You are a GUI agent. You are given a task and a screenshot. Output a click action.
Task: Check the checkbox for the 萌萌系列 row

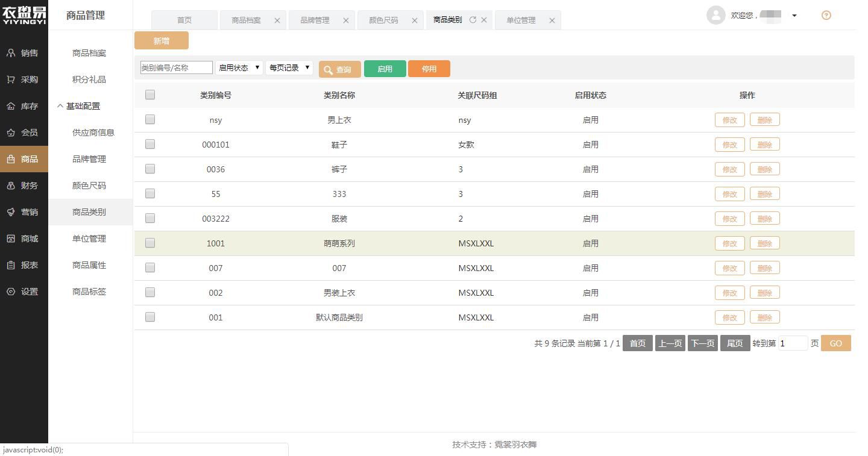point(149,243)
